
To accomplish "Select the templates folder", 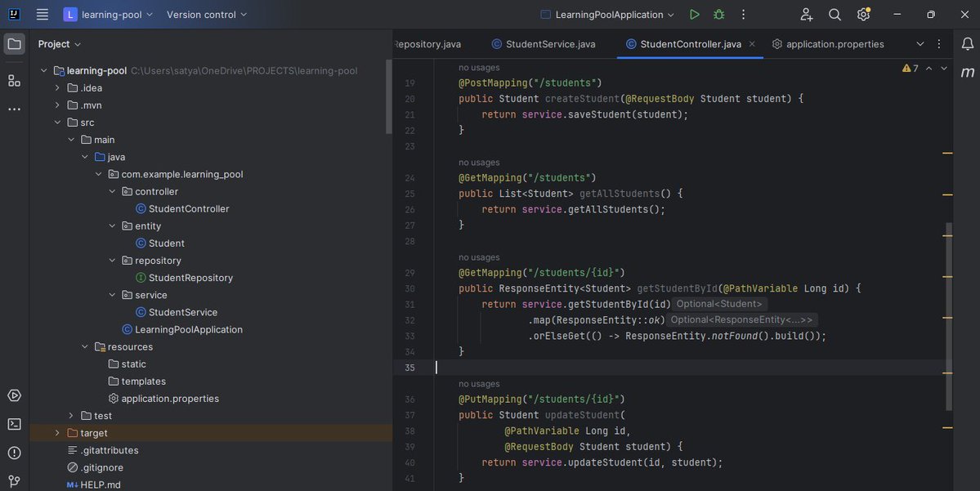I will (x=136, y=381).
